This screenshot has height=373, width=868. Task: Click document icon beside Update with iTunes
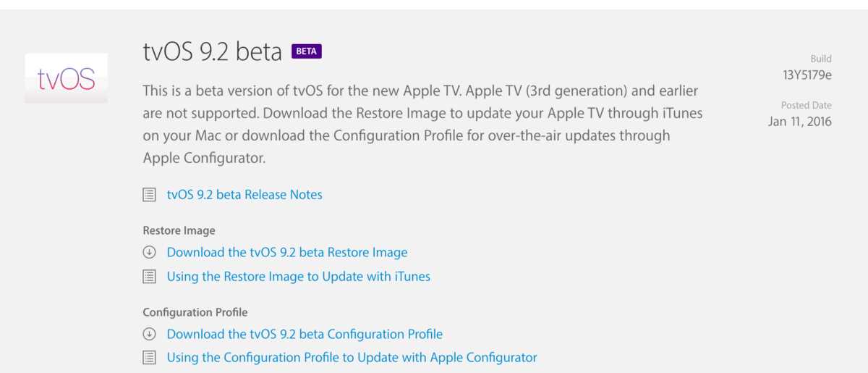[150, 276]
